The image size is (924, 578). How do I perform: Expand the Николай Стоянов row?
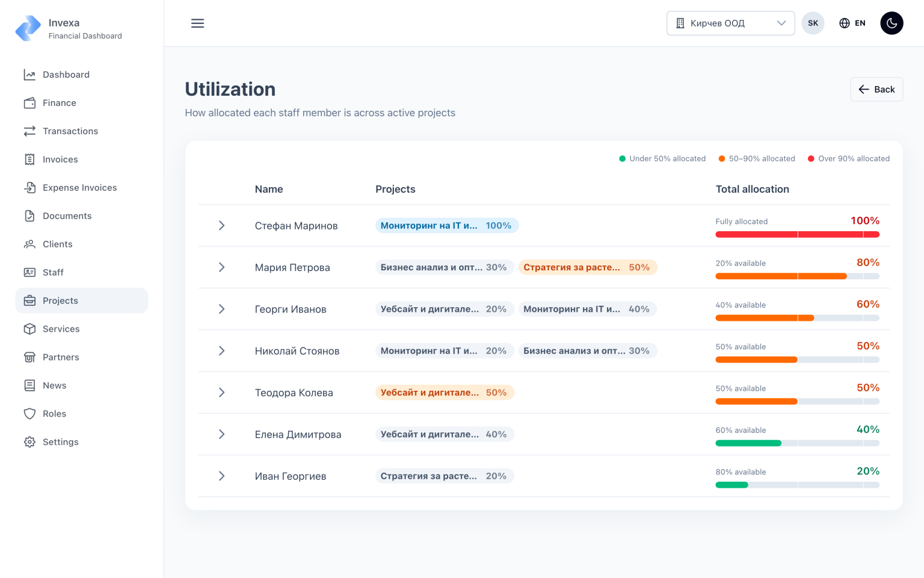[221, 351]
